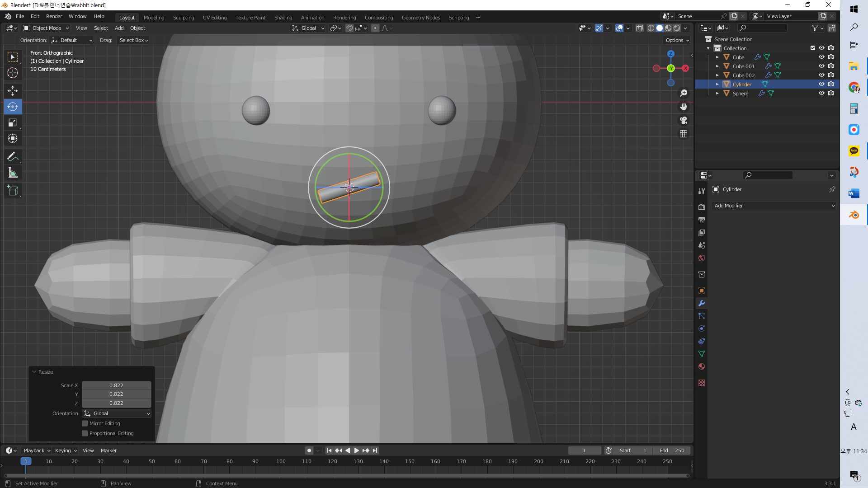The image size is (868, 488).
Task: Open the timeline Marker menu
Action: coord(108,450)
